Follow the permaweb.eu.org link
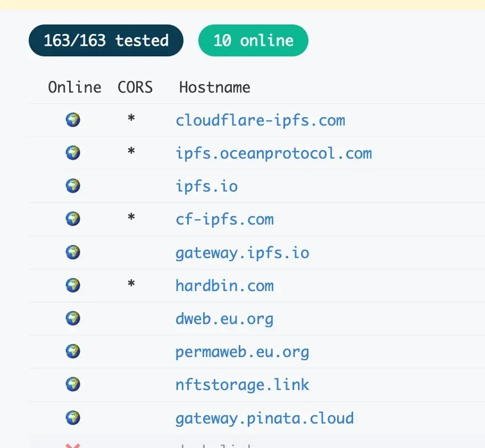Viewport: 485px width, 448px height. 242,352
